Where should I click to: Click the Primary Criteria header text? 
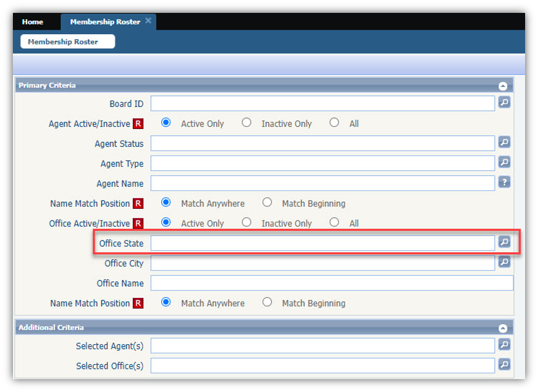tap(47, 85)
